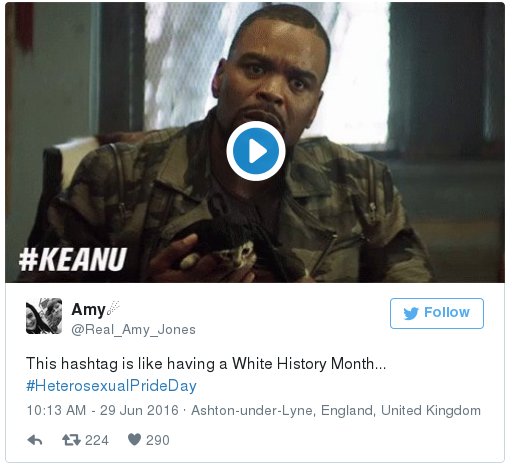This screenshot has width=512, height=471.
Task: Click the tweet text about White History Month
Action: click(206, 363)
